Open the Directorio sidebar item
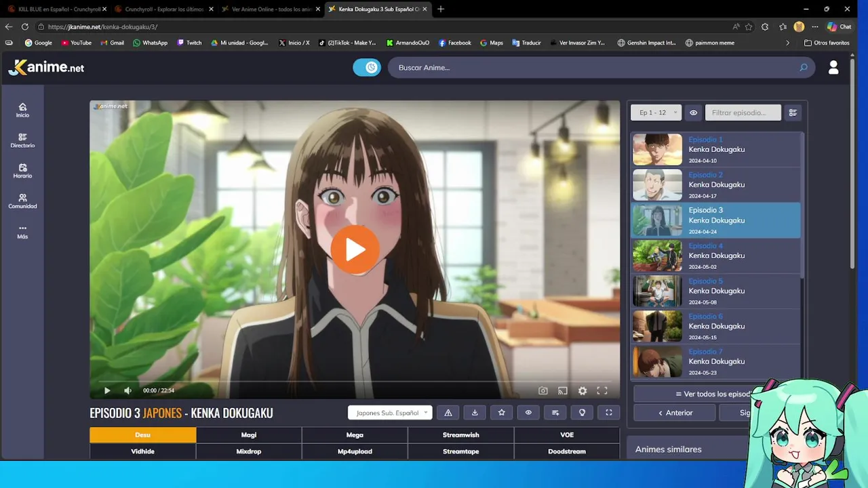Image resolution: width=868 pixels, height=488 pixels. pos(22,141)
